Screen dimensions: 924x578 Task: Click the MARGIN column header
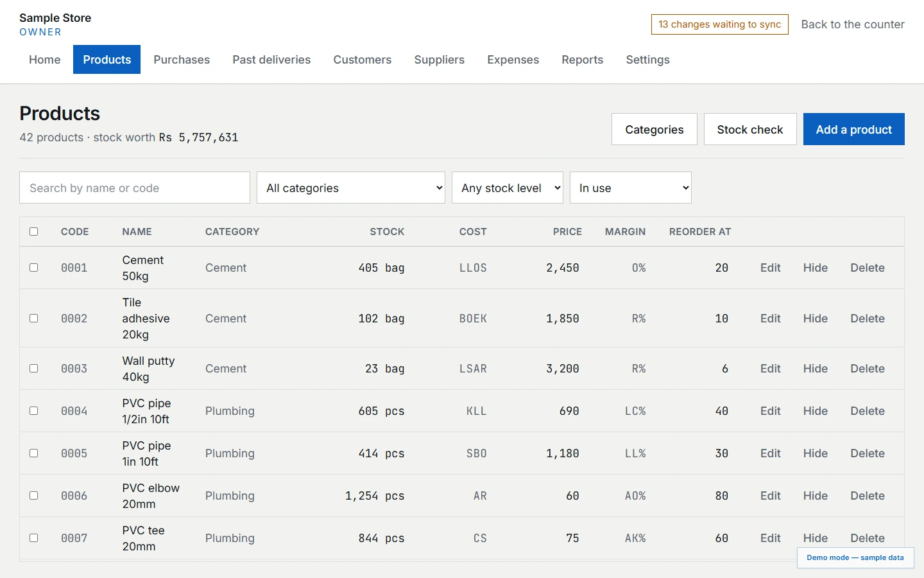(x=626, y=232)
